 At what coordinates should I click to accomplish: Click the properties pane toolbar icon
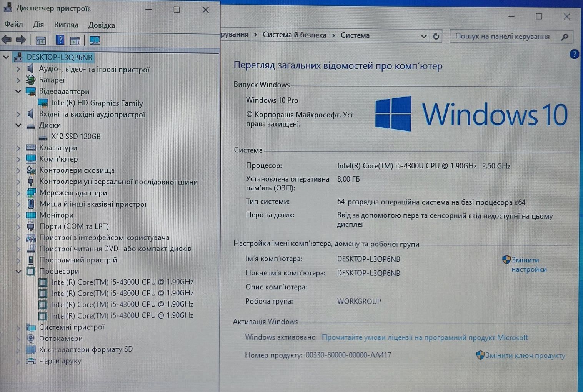(75, 40)
